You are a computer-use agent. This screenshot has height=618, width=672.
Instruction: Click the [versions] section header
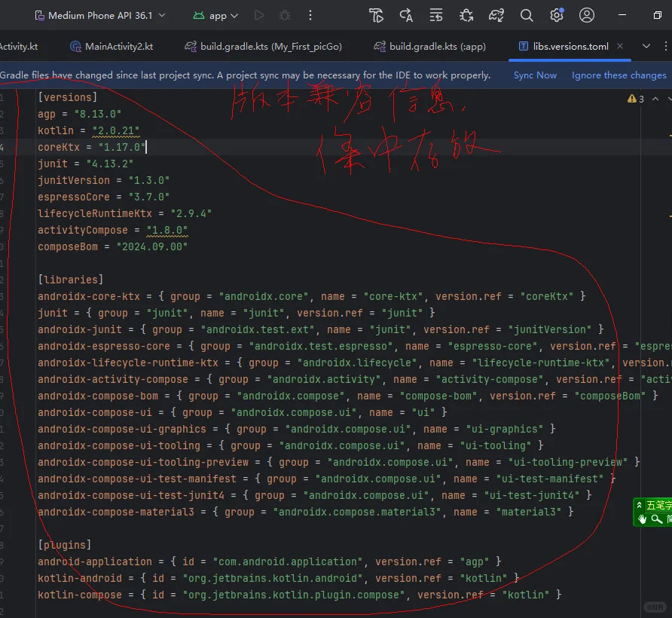point(68,97)
